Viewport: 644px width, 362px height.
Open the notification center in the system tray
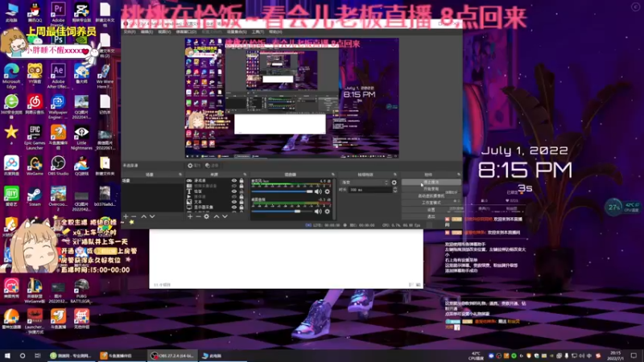(x=634, y=356)
